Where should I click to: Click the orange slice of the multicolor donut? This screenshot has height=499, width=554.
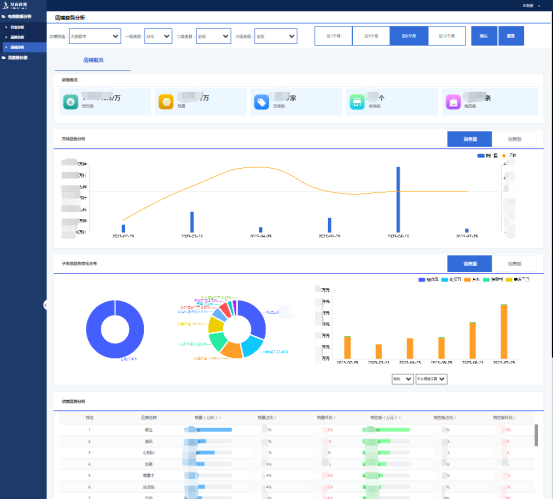pyautogui.click(x=232, y=350)
